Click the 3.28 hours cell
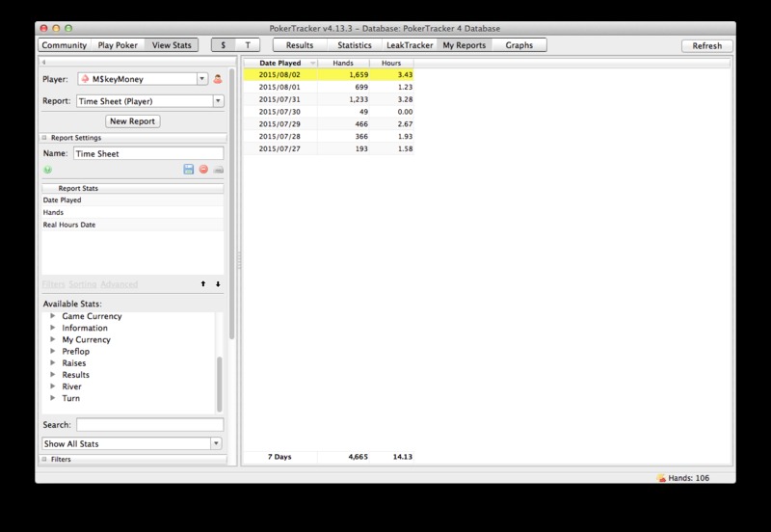This screenshot has height=532, width=771. click(391, 99)
